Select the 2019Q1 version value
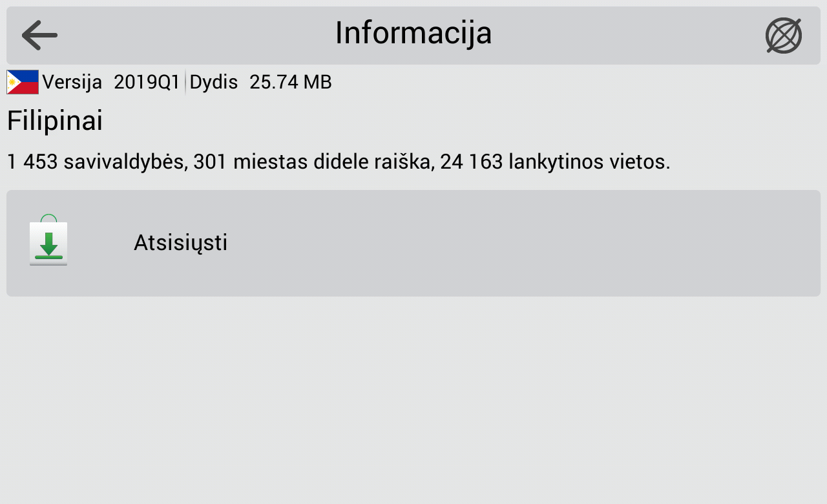The height and width of the screenshot is (504, 827). click(147, 82)
